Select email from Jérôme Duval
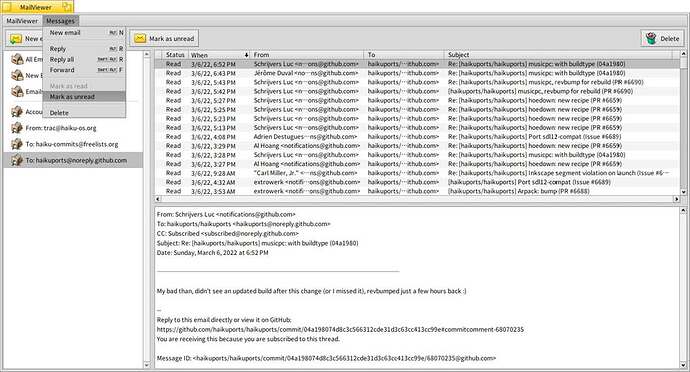 (x=417, y=73)
